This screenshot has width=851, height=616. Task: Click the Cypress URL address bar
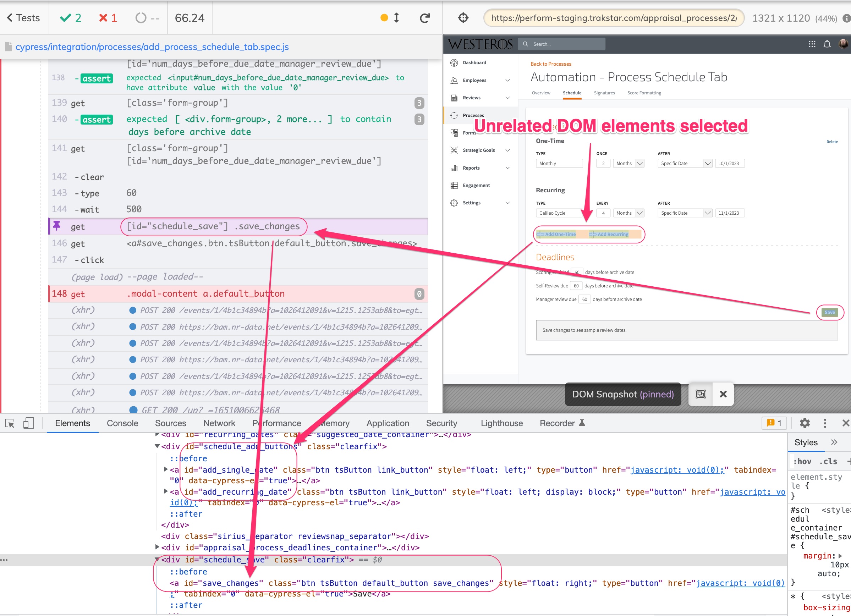(614, 18)
